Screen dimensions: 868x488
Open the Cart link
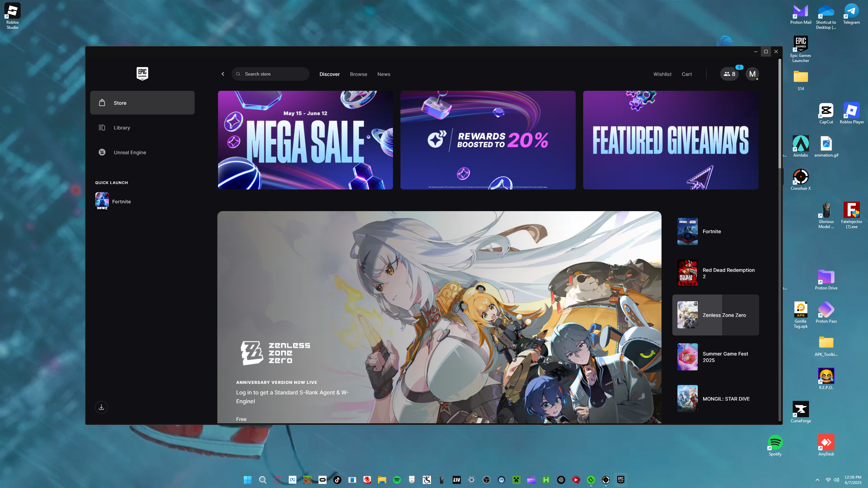coord(687,74)
